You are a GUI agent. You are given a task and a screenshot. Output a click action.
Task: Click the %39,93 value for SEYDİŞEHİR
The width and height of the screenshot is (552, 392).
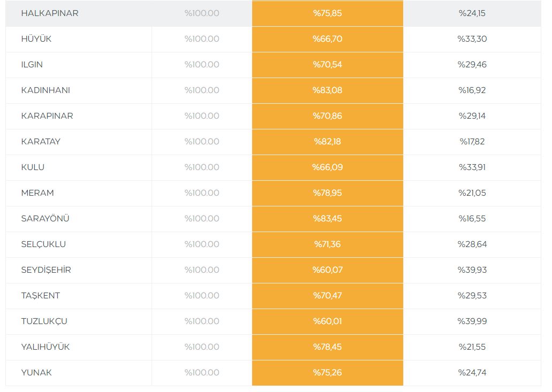pos(472,270)
